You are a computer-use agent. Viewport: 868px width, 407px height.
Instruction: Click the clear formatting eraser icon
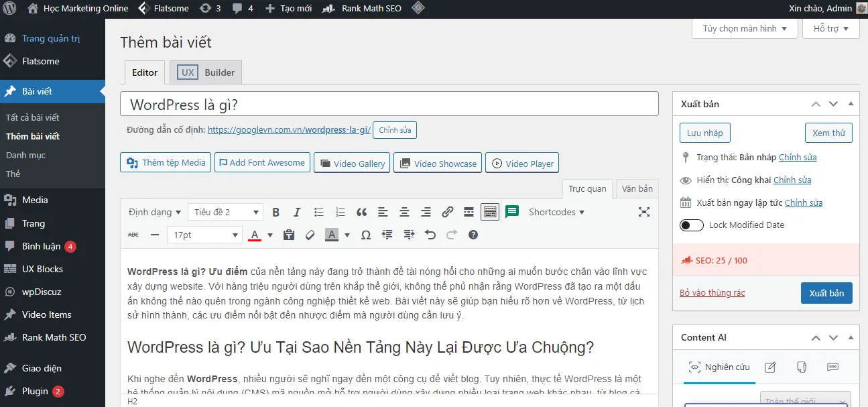(310, 235)
